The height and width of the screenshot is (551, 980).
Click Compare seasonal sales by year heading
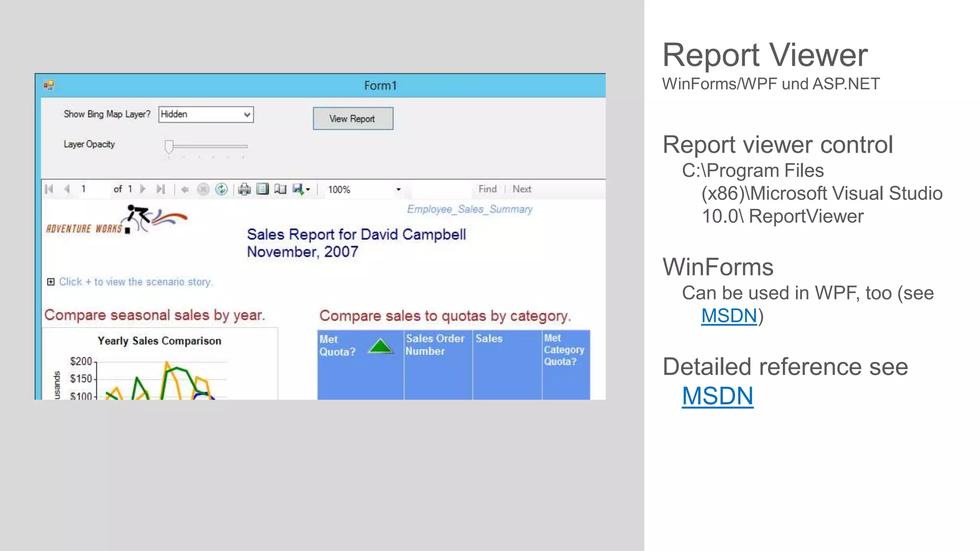point(155,315)
